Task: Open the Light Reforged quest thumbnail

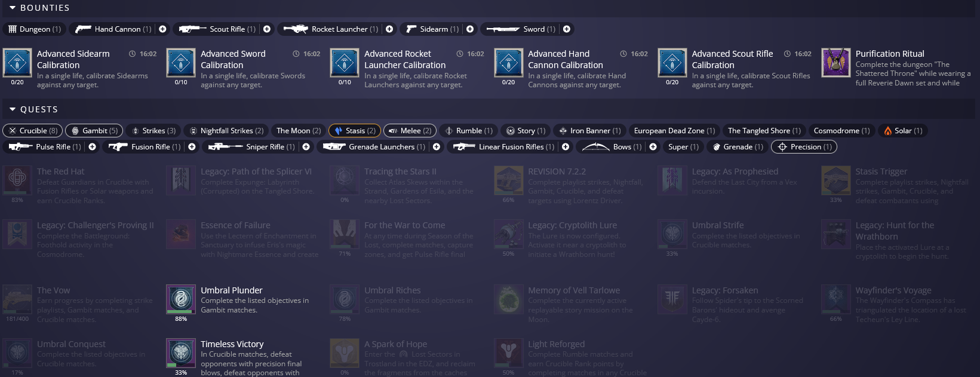Action: coord(509,353)
